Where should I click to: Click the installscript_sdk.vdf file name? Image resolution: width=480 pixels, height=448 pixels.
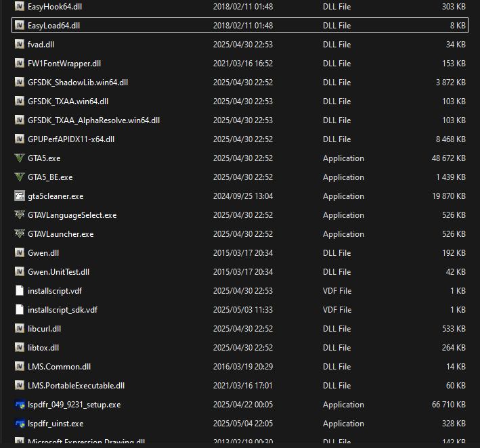pos(62,310)
